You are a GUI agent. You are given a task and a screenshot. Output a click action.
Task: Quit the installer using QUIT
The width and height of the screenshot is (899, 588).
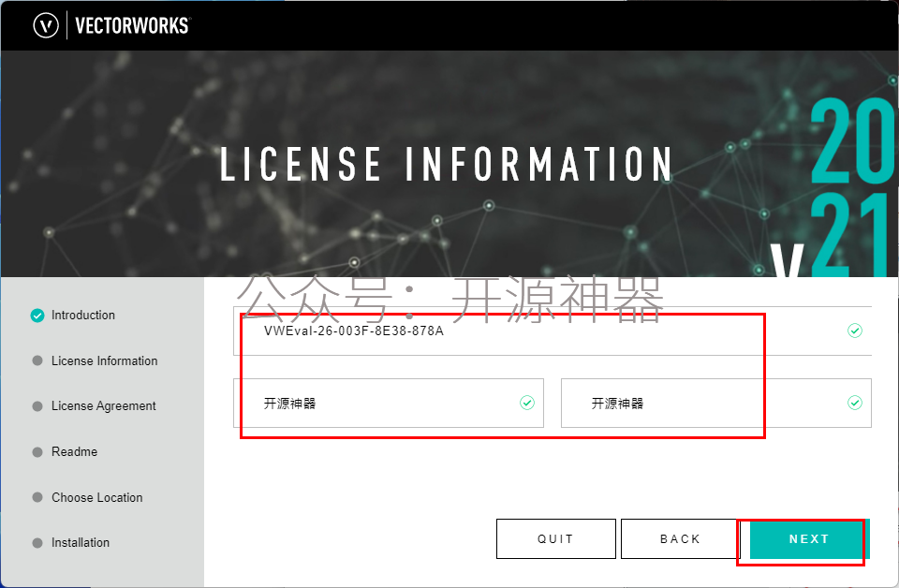tap(555, 538)
